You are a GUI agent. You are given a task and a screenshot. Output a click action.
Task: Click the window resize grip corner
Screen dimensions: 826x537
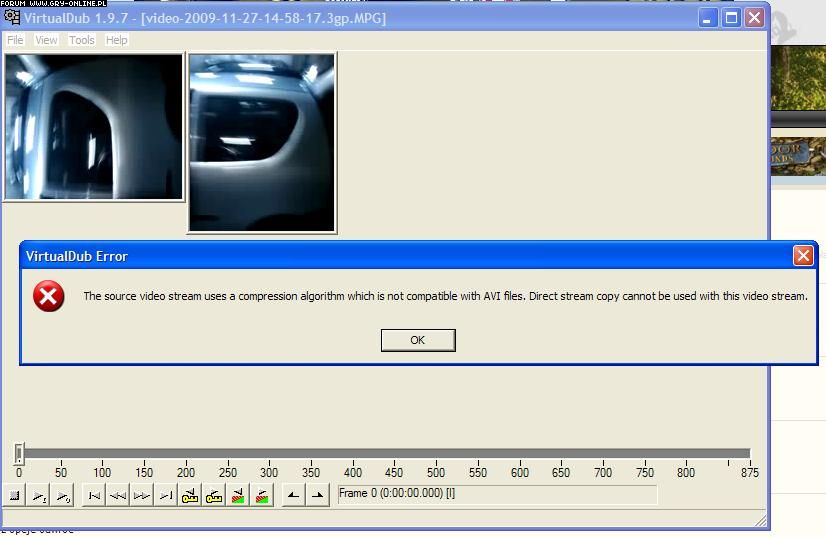761,521
